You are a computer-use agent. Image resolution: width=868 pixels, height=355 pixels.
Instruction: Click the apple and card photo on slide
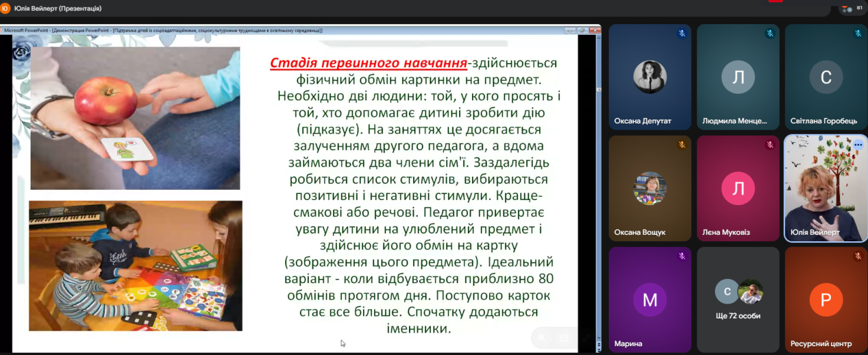pyautogui.click(x=135, y=118)
